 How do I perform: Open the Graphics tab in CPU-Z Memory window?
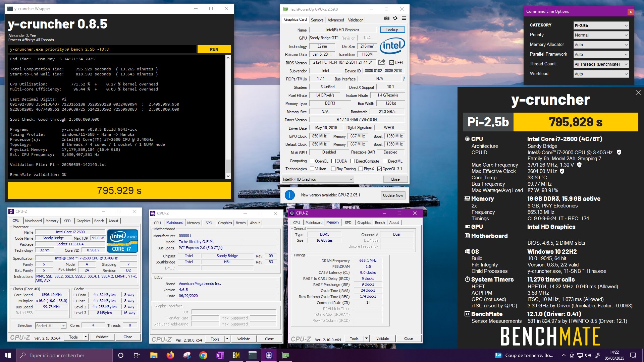tap(364, 223)
